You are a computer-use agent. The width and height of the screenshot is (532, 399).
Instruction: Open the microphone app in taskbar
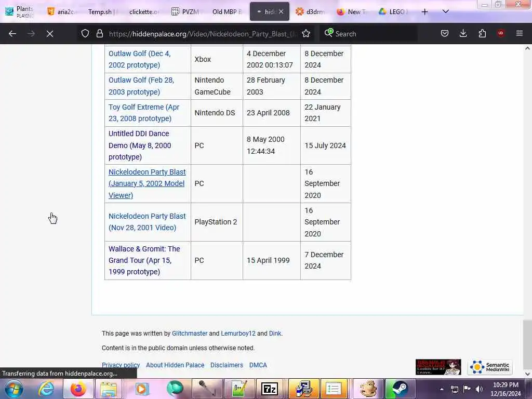pos(206,389)
